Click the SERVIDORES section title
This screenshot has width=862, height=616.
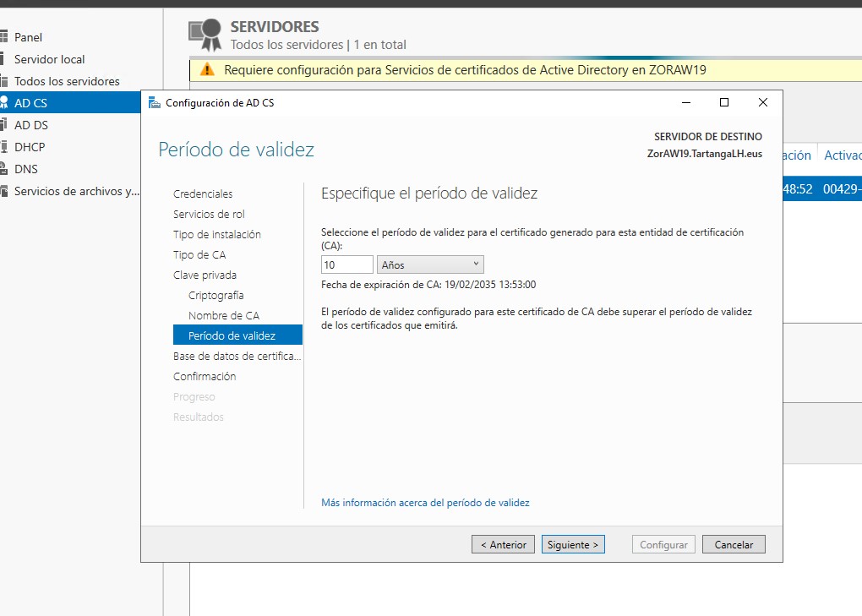275,27
